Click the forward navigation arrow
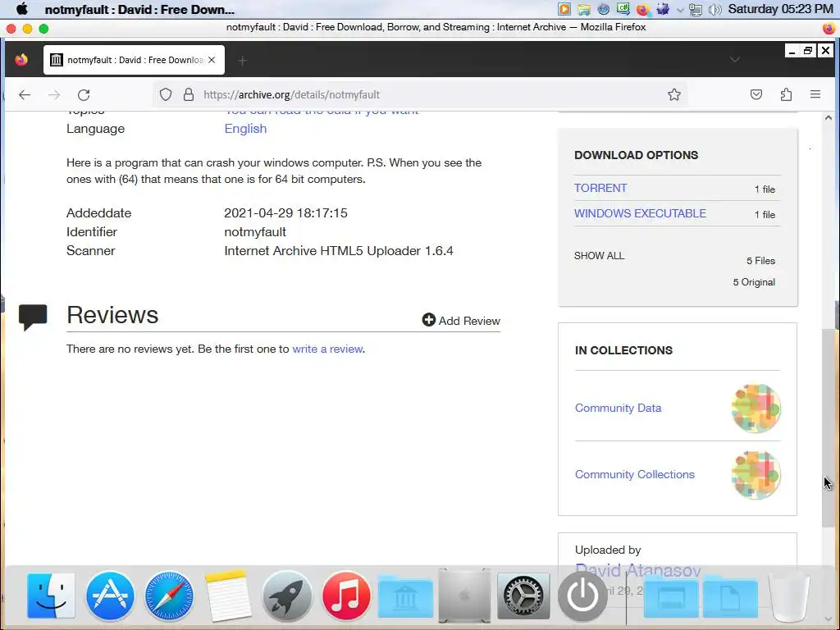This screenshot has width=840, height=630. (x=54, y=95)
